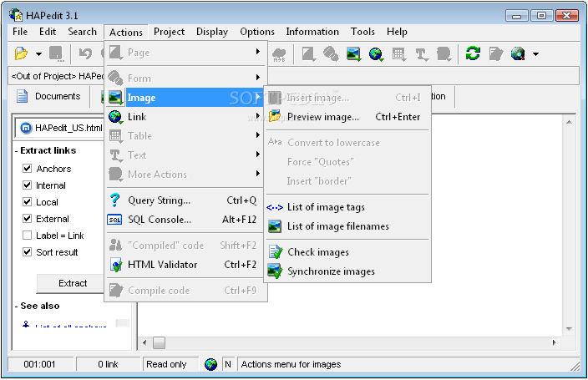This screenshot has height=380, width=588.
Task: Click the Check images document icon
Action: (276, 252)
